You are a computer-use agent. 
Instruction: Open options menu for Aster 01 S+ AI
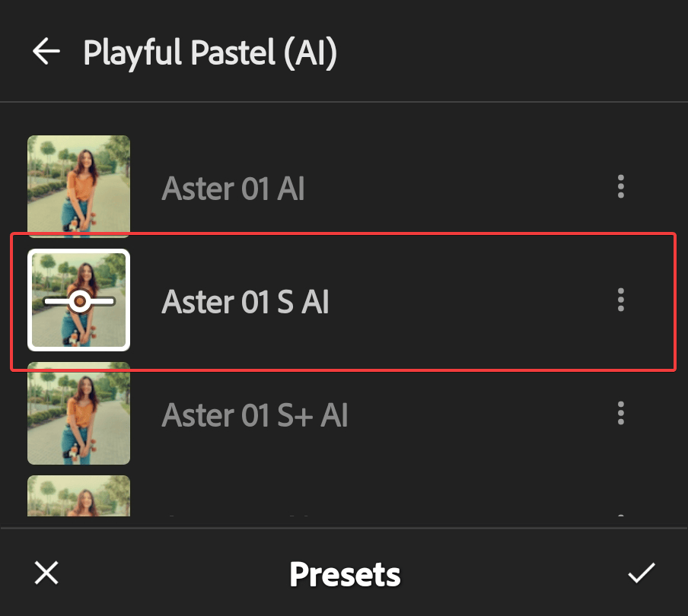coord(620,414)
